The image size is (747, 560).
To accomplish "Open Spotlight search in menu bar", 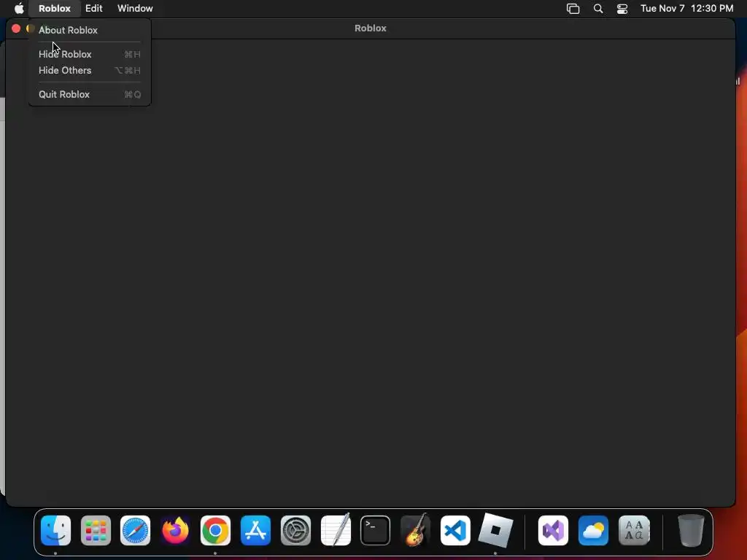I will (598, 9).
